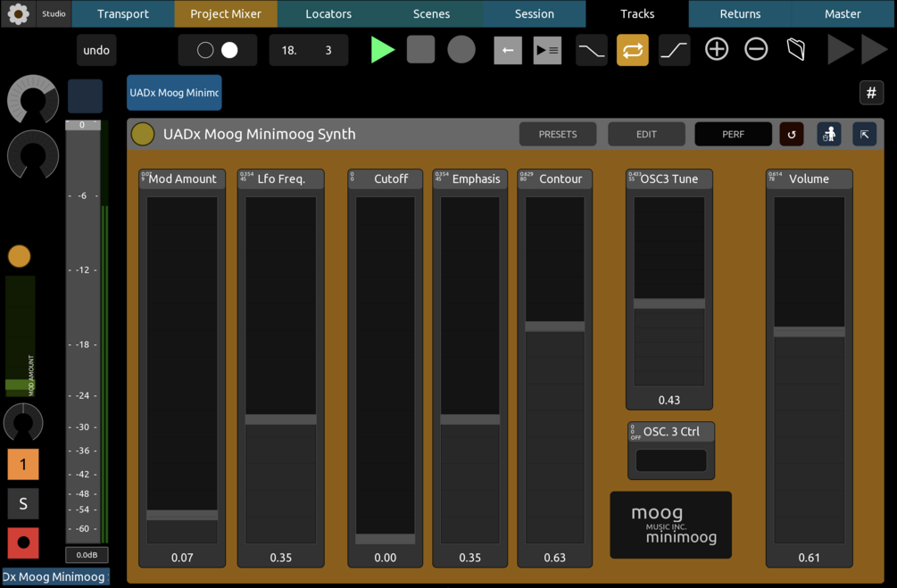Click the dark blue square pad

[86, 96]
